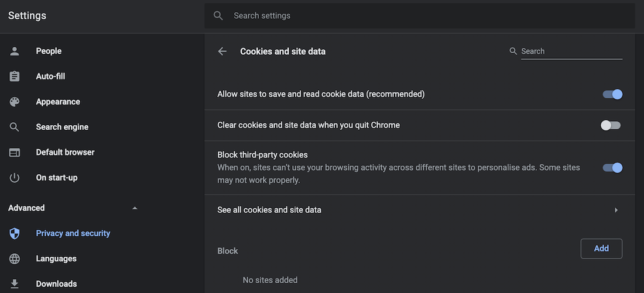This screenshot has width=644, height=293.
Task: Click the Languages globe icon
Action: 15,258
